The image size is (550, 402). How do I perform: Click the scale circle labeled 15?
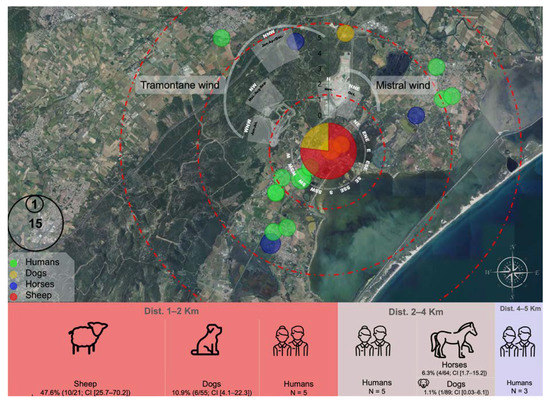click(x=35, y=223)
